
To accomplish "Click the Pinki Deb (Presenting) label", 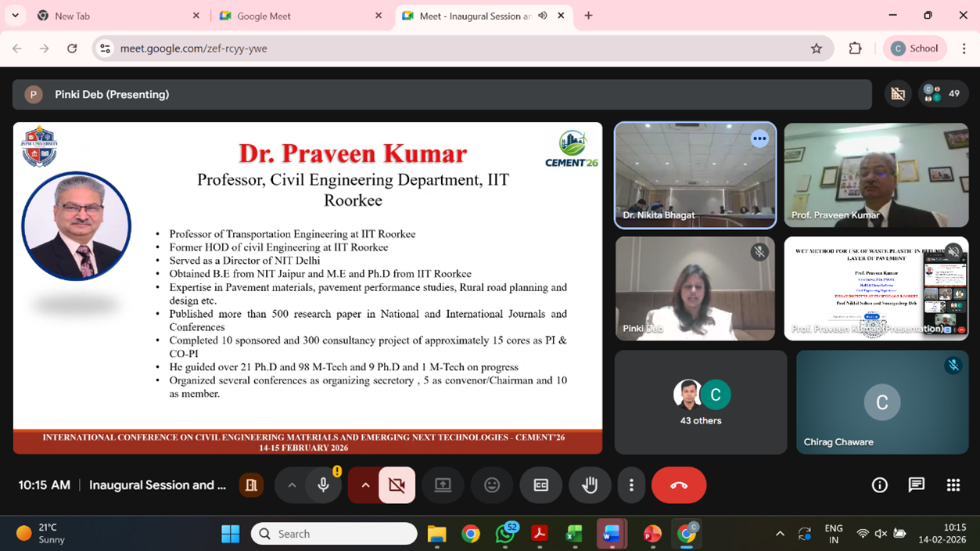I will click(112, 94).
